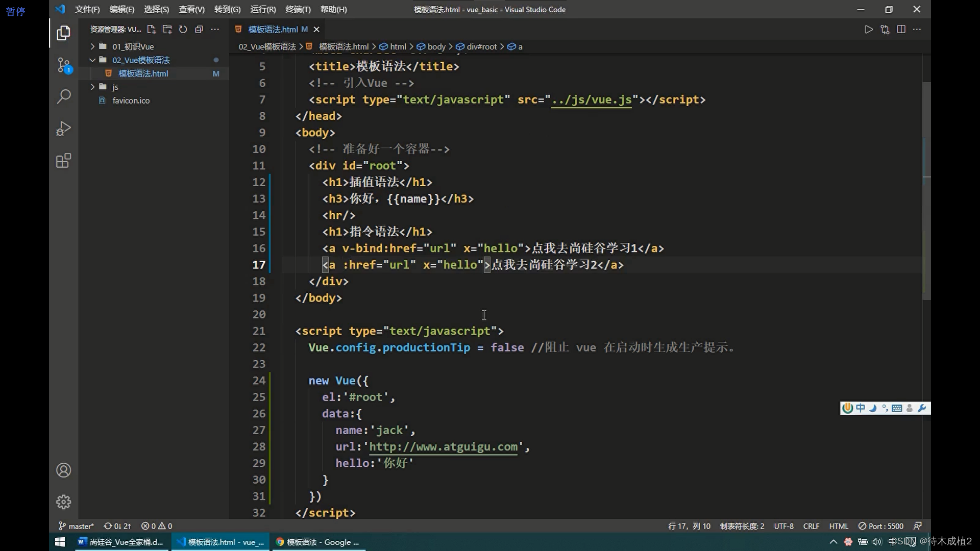Change indentation 制表符长度: 2
Viewport: 980px width, 551px height.
click(742, 526)
